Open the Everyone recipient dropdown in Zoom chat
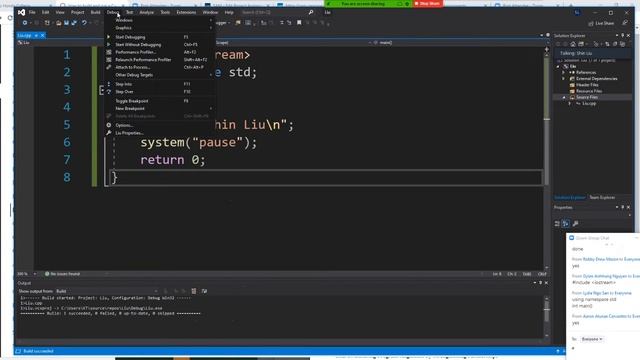Image resolution: width=640 pixels, height=360 pixels. 592,339
